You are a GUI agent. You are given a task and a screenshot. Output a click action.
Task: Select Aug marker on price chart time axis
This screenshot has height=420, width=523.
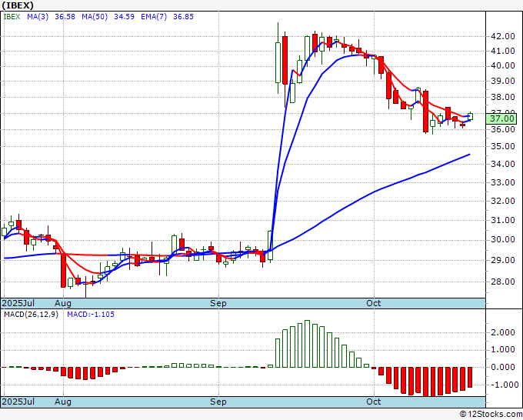[x=63, y=303]
